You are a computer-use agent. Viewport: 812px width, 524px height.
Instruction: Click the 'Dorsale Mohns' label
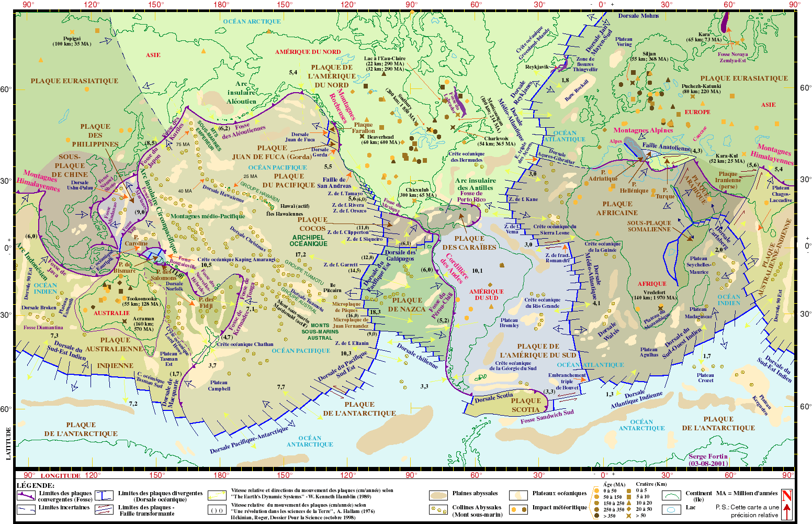click(638, 16)
